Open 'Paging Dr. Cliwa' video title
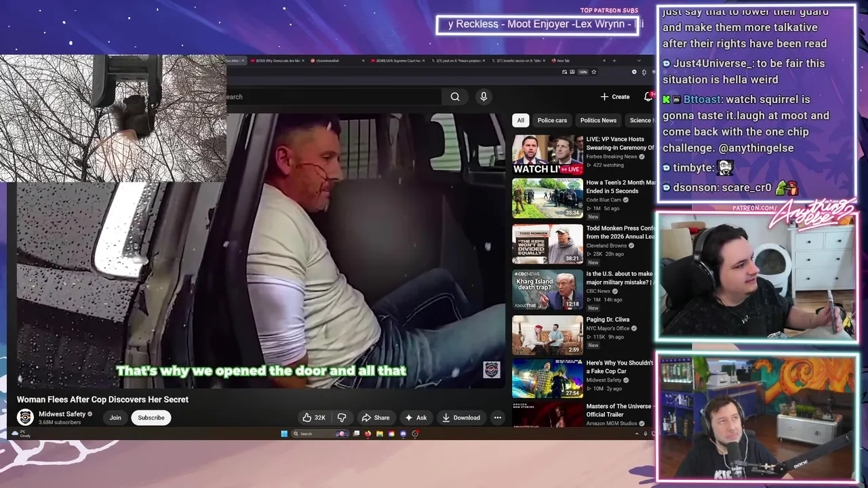The width and height of the screenshot is (868, 488). (x=608, y=319)
